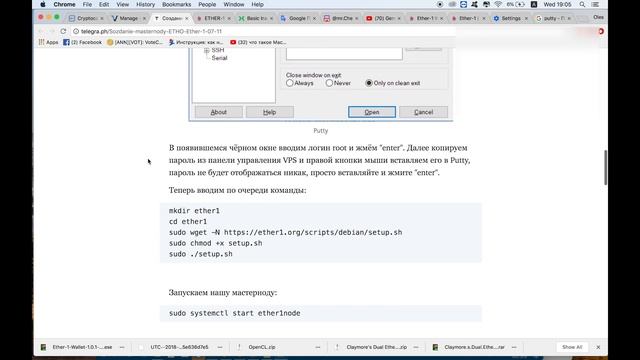Click the 'sudo systemctl start ether1node' code line
The height and width of the screenshot is (360, 640).
coord(234,313)
